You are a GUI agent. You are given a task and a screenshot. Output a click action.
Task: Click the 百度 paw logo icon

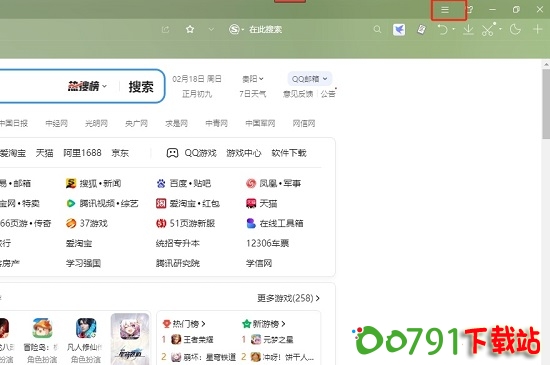tap(161, 183)
